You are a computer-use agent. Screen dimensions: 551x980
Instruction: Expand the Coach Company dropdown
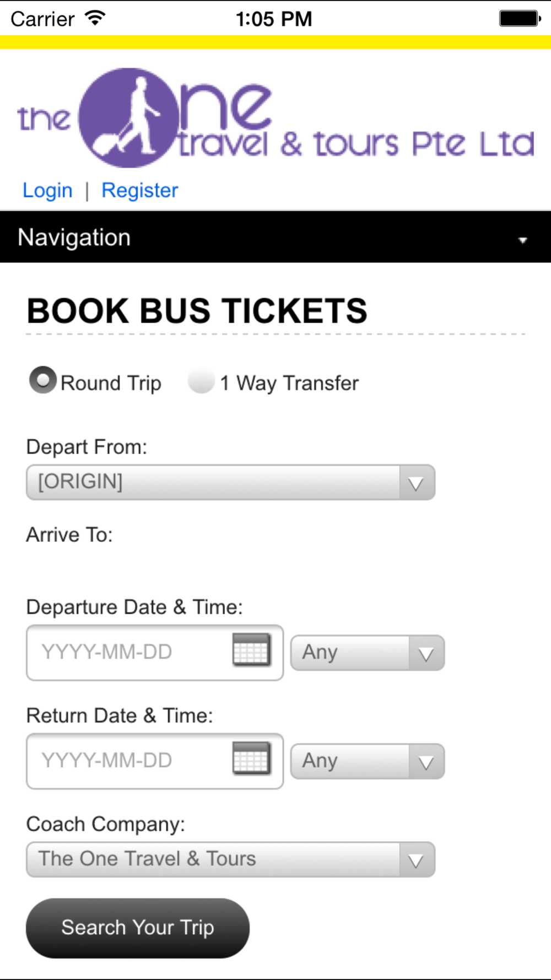click(x=230, y=859)
